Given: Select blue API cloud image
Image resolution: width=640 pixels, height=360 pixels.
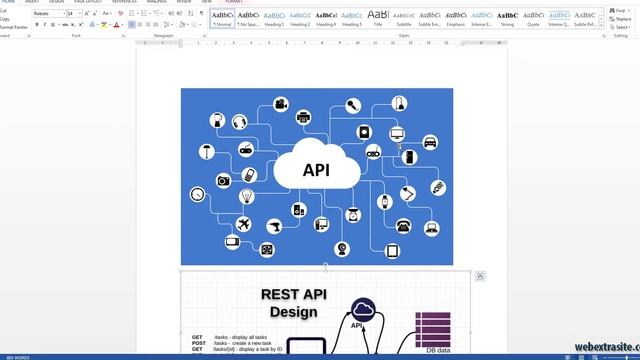Looking at the screenshot, I should 317,176.
